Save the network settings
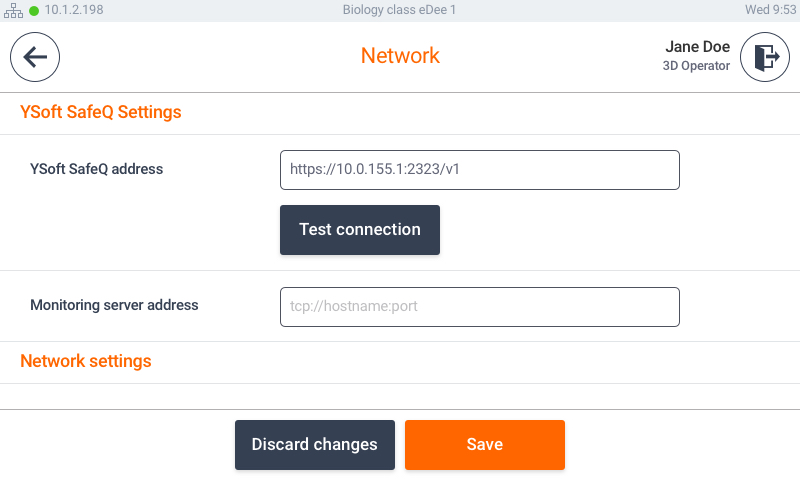800x480 pixels. tap(484, 445)
